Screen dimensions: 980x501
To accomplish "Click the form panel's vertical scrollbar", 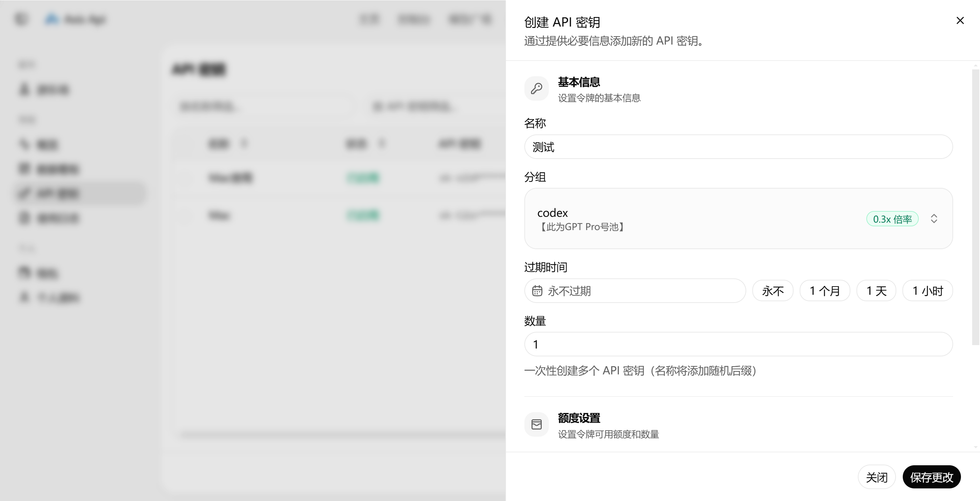I will click(x=976, y=207).
